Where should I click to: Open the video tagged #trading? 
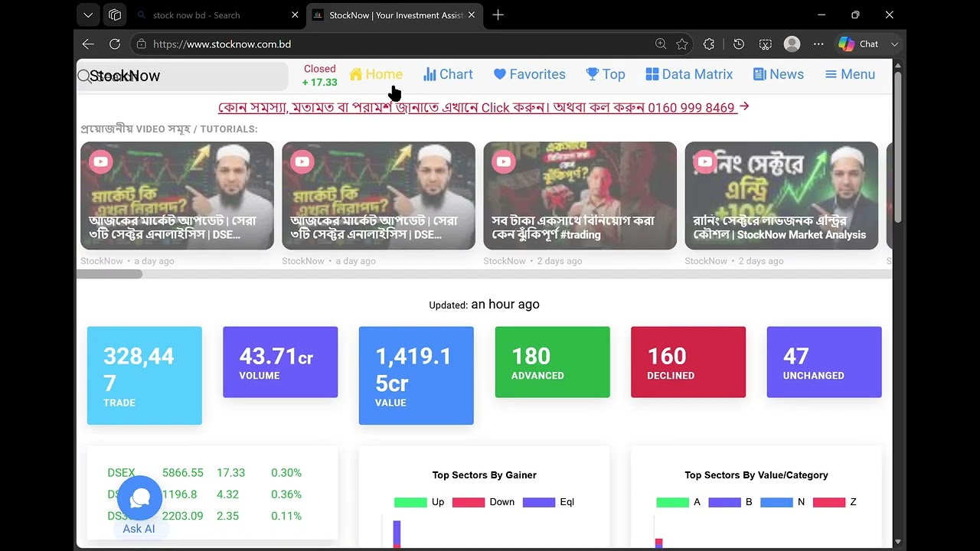(580, 196)
